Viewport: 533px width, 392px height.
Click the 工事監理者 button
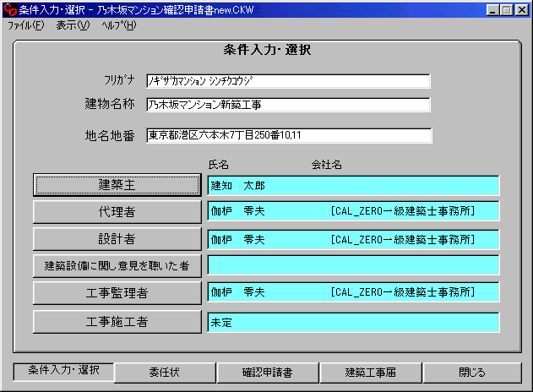point(117,292)
